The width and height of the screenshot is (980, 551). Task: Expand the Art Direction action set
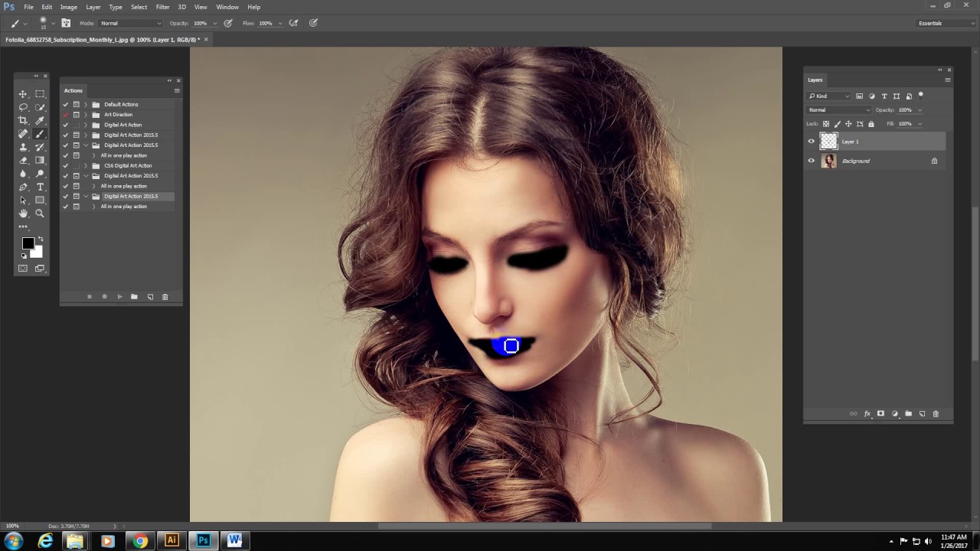coord(86,115)
